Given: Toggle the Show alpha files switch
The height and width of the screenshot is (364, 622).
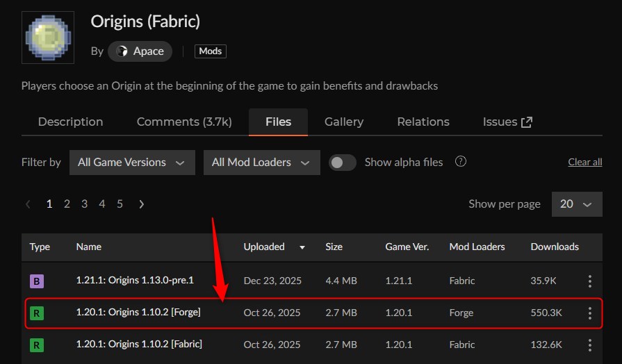Looking at the screenshot, I should click(342, 162).
